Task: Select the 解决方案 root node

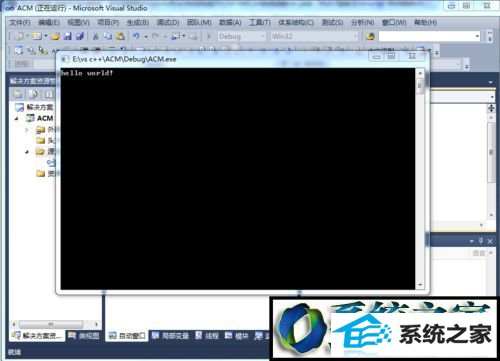Action: click(34, 107)
